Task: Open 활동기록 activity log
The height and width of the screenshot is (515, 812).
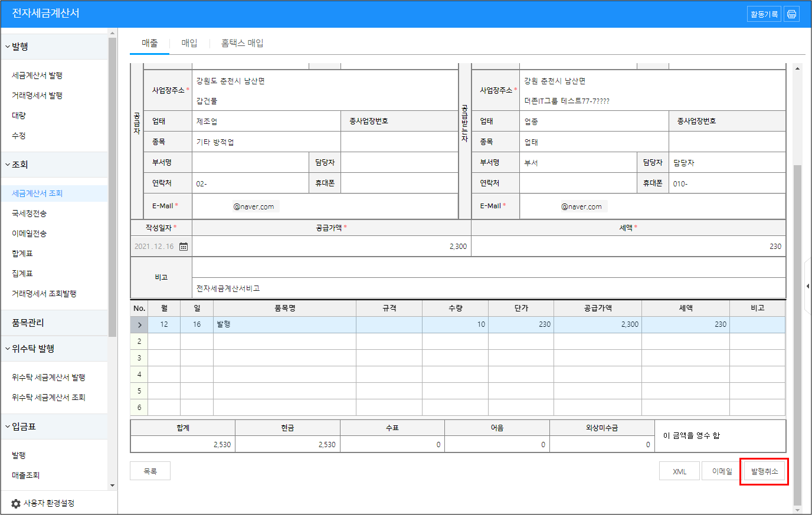Action: coord(764,14)
